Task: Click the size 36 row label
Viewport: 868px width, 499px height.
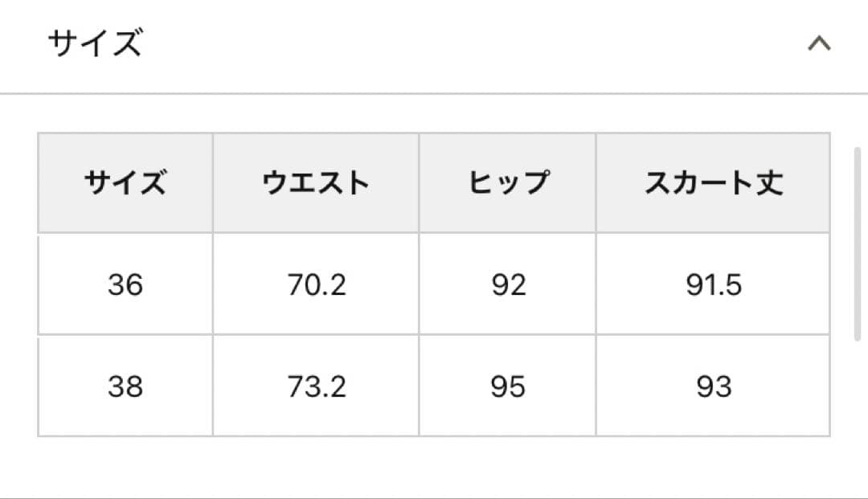Action: tap(125, 283)
